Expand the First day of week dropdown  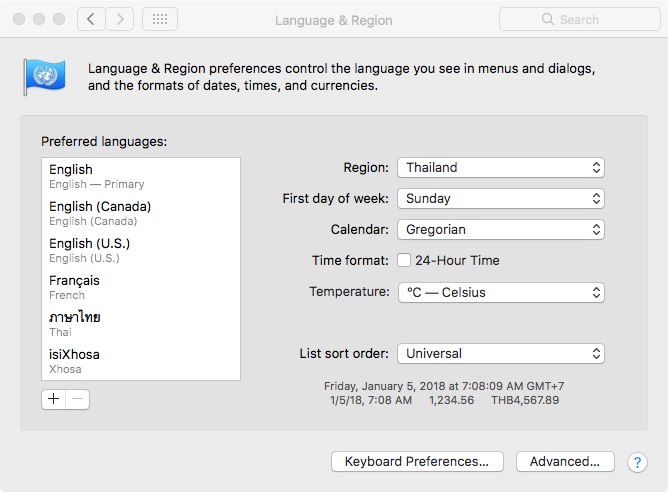[x=500, y=199]
